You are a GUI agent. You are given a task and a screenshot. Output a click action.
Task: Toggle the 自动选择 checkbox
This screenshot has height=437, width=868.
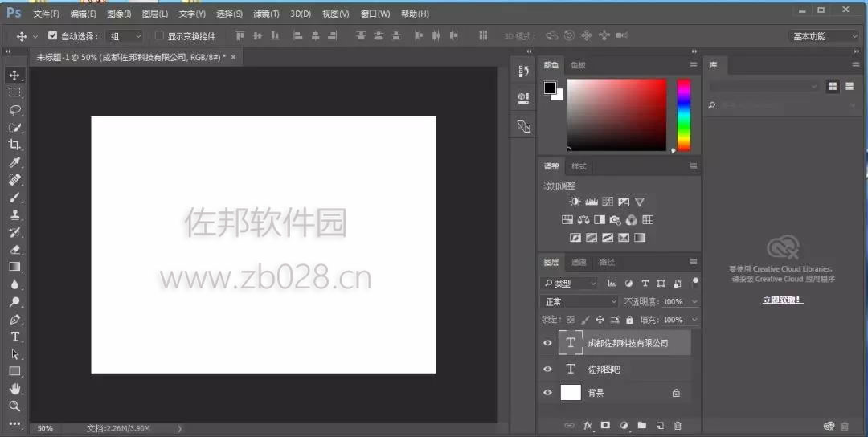tap(52, 35)
